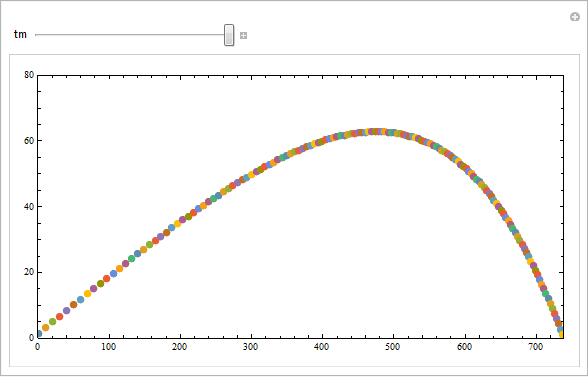Click the y-axis tick label 40
Image resolution: width=588 pixels, height=377 pixels.
pos(29,207)
